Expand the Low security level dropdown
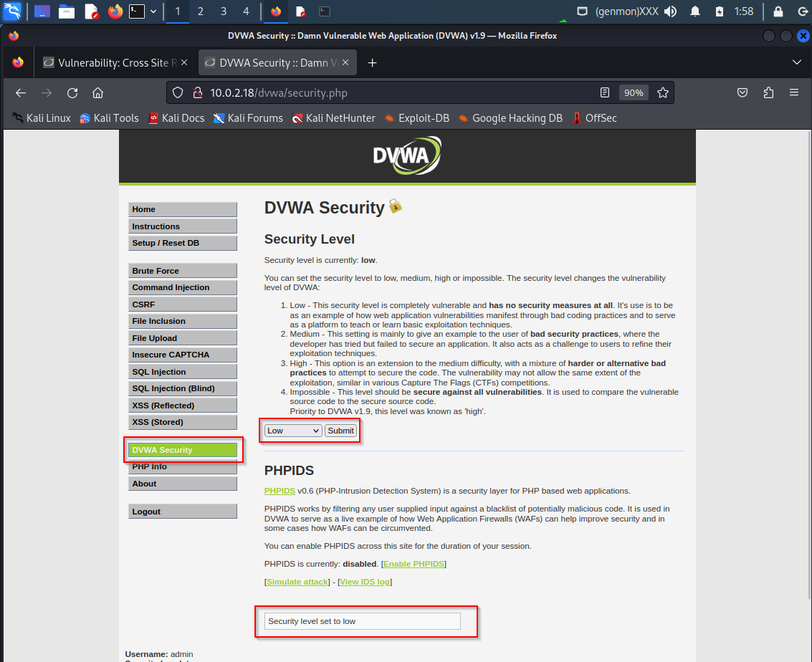 point(293,431)
